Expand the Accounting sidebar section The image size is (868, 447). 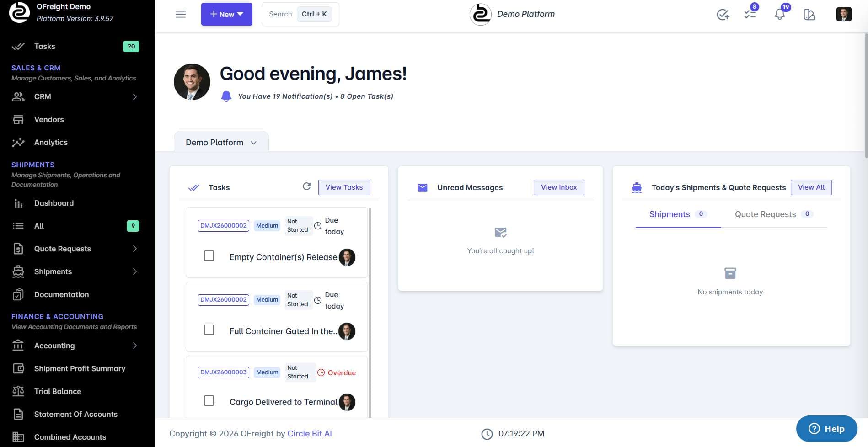pyautogui.click(x=134, y=346)
